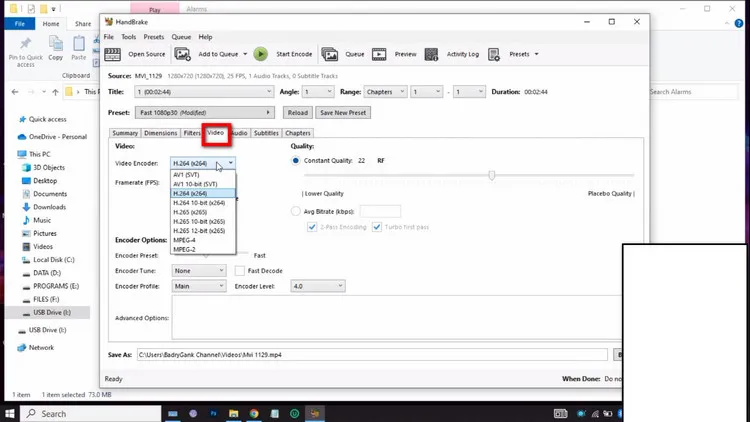Select Quick access in Explorer sidebar

47,119
